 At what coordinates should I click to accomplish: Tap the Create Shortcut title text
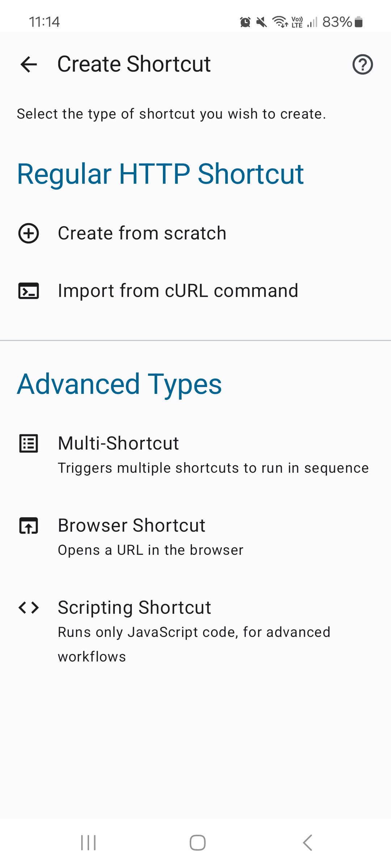point(134,64)
